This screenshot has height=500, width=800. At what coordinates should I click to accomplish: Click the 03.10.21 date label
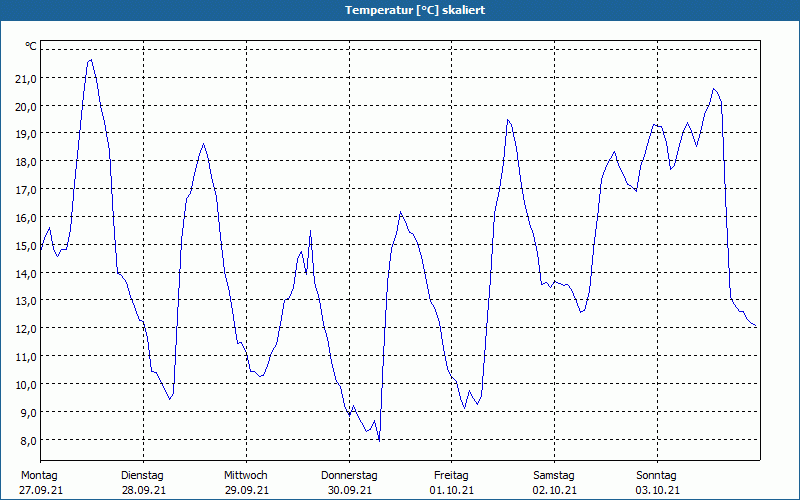tap(657, 490)
